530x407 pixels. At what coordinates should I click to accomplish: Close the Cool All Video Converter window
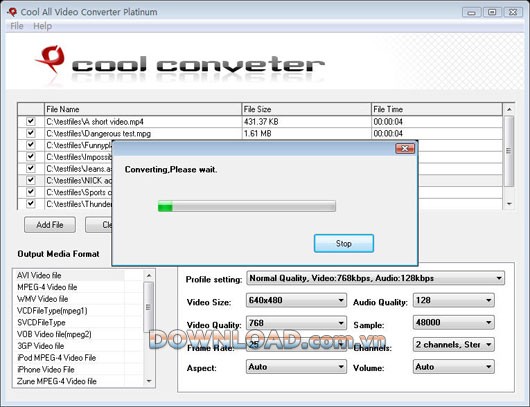click(513, 13)
